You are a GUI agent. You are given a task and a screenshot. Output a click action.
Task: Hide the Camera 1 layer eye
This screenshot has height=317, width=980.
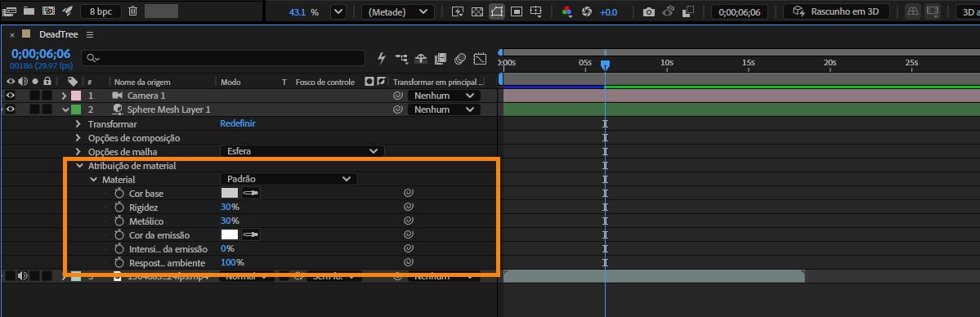click(x=11, y=96)
